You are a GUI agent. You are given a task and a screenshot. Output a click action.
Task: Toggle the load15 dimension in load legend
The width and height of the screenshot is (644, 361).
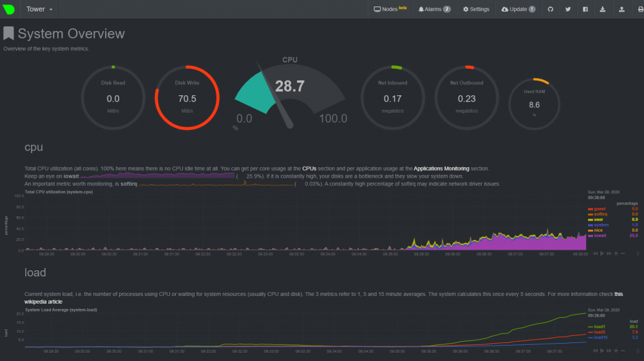pyautogui.click(x=600, y=337)
